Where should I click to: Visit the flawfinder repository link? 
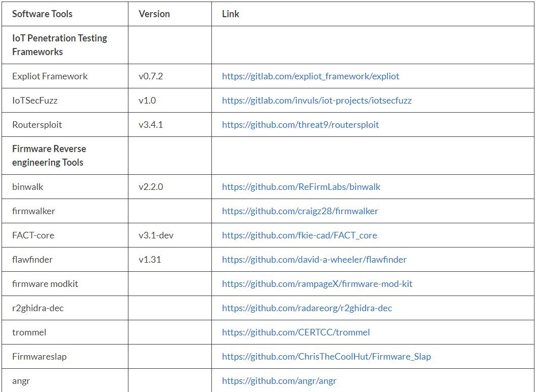(x=314, y=260)
